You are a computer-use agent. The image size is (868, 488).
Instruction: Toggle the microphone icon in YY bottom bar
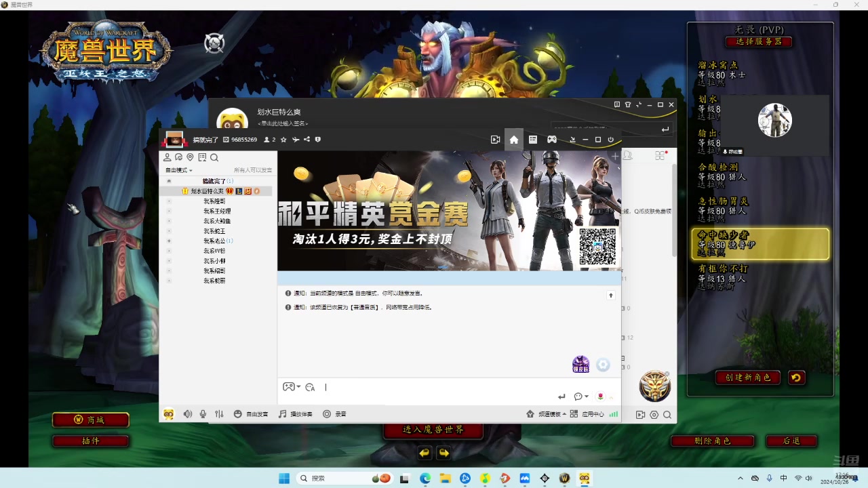203,414
